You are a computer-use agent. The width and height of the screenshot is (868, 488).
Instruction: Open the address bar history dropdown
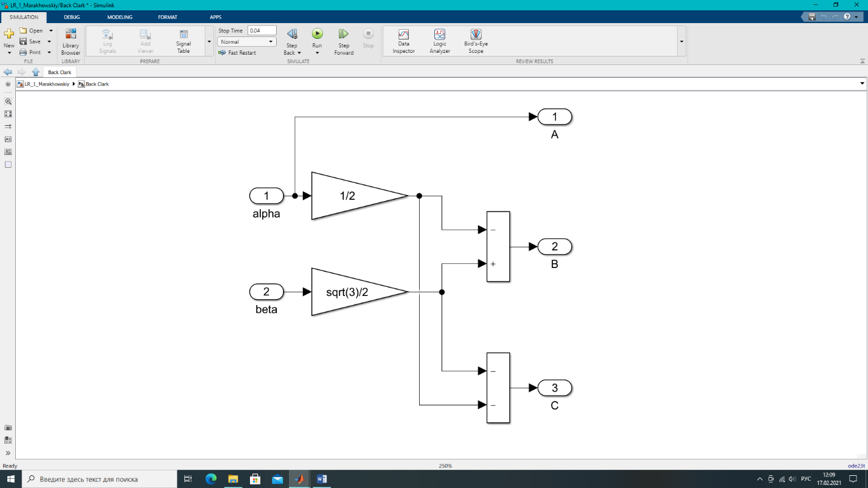click(863, 84)
